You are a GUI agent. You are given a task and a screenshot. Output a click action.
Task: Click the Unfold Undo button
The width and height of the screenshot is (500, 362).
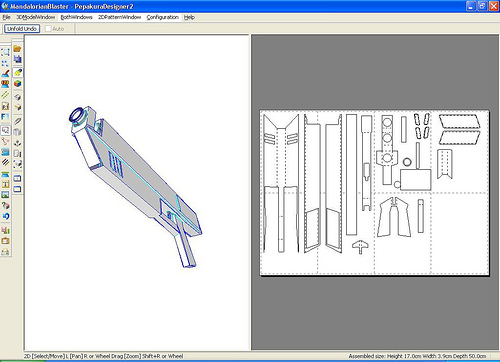(22, 29)
